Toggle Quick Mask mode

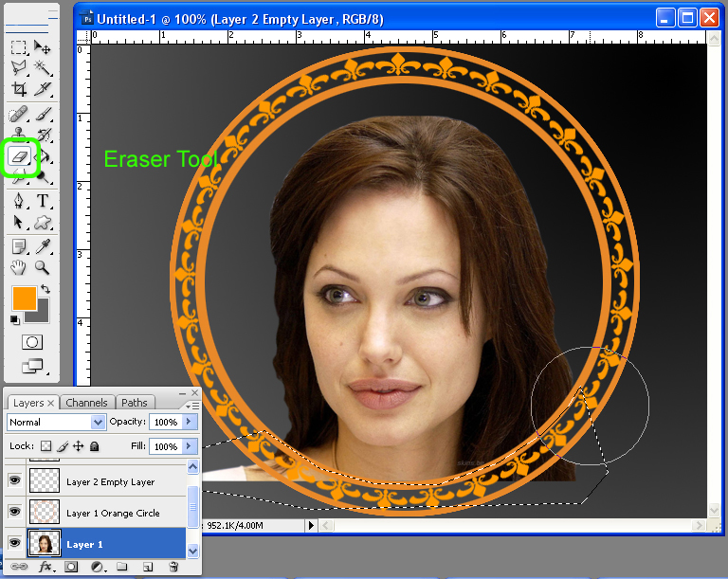click(x=32, y=342)
